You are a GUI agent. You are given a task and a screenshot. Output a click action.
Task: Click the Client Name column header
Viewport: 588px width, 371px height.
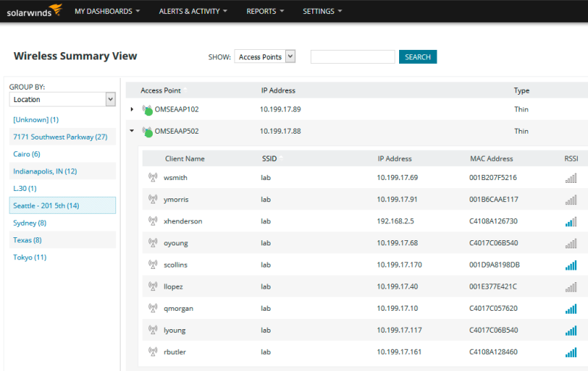click(x=185, y=159)
